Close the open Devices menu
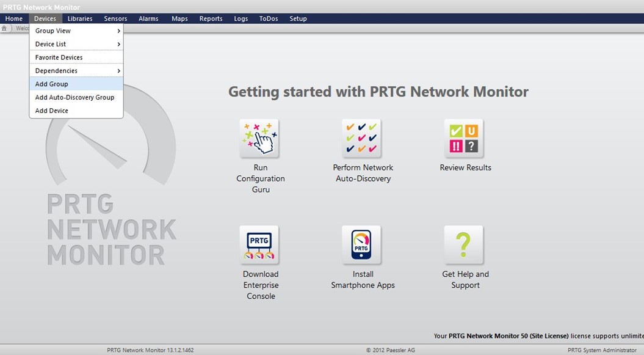 tap(45, 18)
